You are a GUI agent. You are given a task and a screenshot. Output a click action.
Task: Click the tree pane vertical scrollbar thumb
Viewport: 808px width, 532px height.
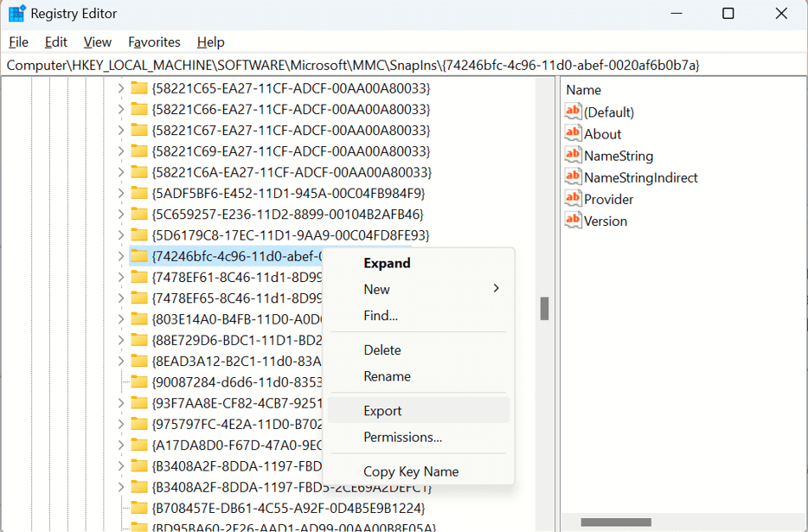(544, 309)
